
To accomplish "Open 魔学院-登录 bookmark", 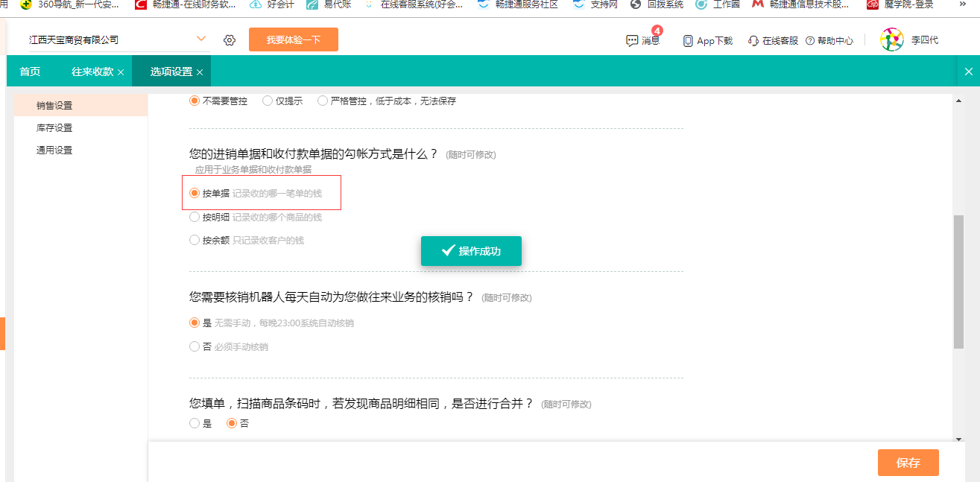I will coord(900,4).
